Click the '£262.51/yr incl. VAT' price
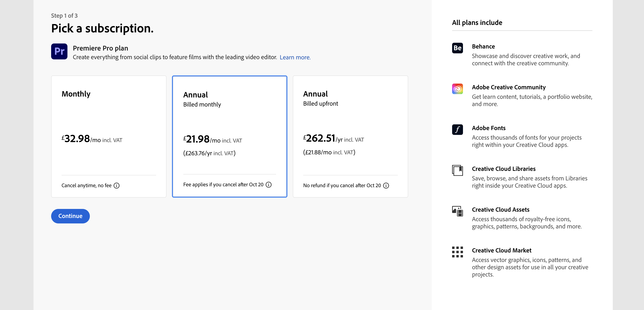 pyautogui.click(x=334, y=138)
